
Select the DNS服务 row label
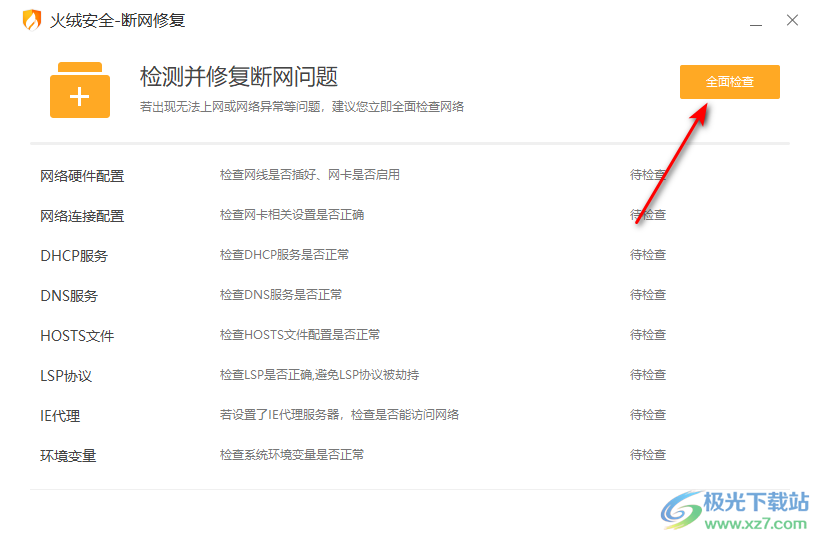click(x=69, y=295)
